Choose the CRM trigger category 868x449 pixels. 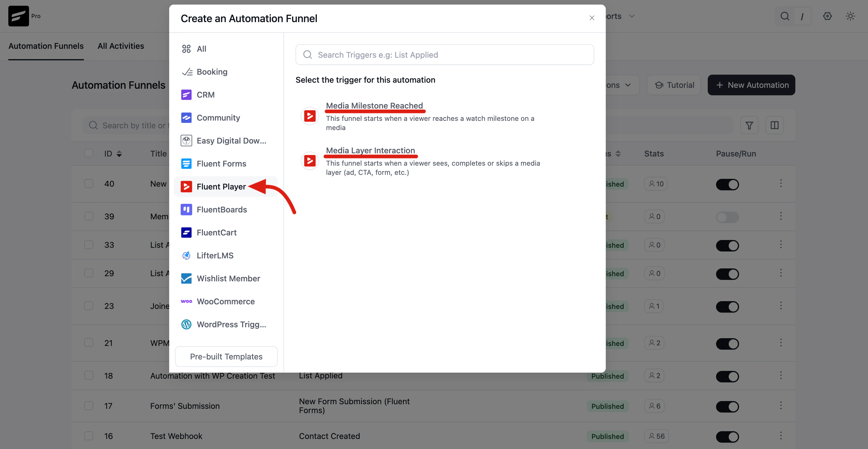tap(225, 95)
